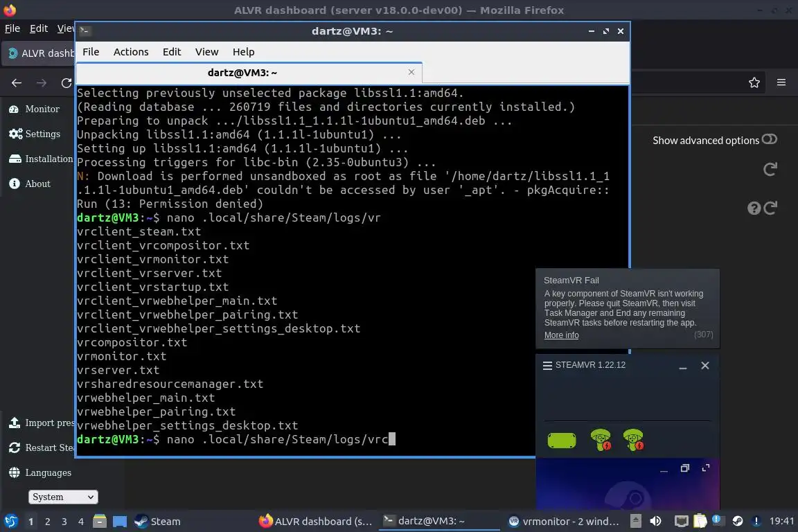798x532 pixels.
Task: Close the dartz@VM3 terminal tab
Action: (x=411, y=72)
